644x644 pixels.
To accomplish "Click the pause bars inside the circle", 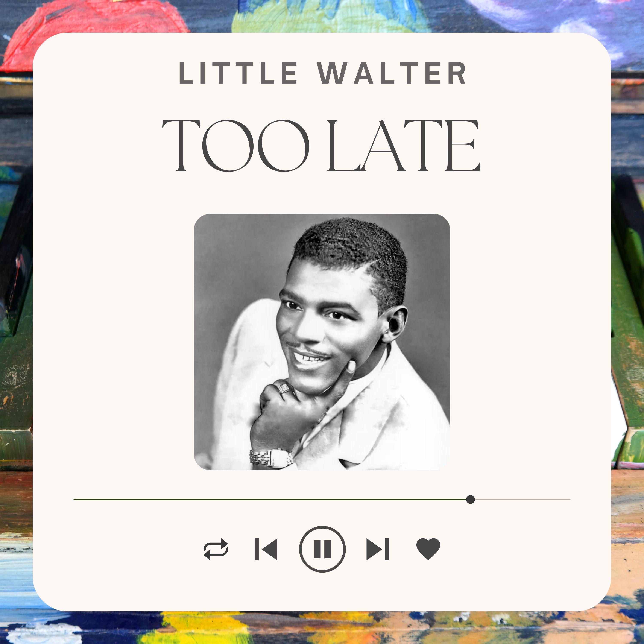I will 322,549.
